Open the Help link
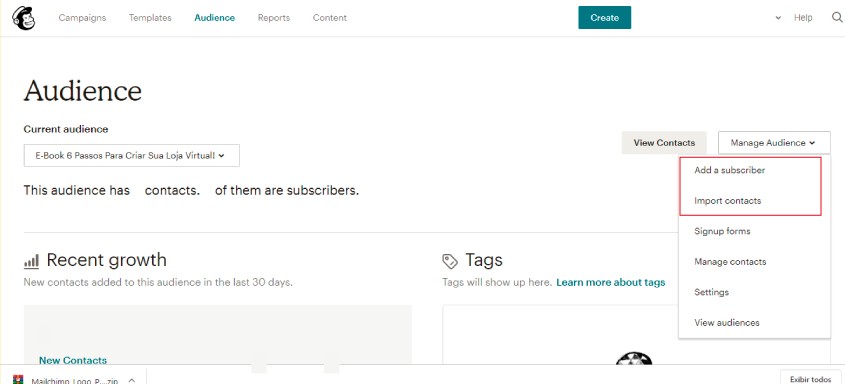845x384 pixels. [803, 18]
